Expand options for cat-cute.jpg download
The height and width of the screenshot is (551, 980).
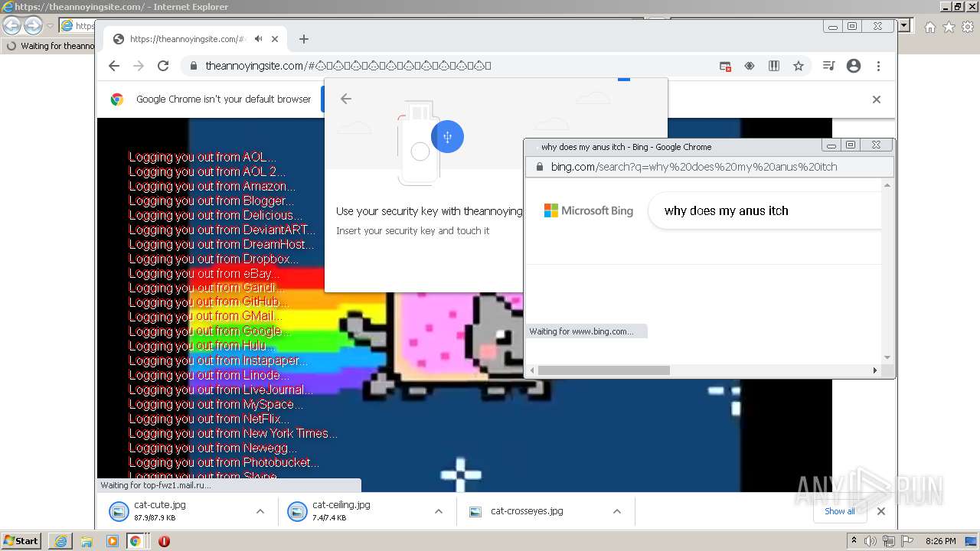[x=260, y=511]
